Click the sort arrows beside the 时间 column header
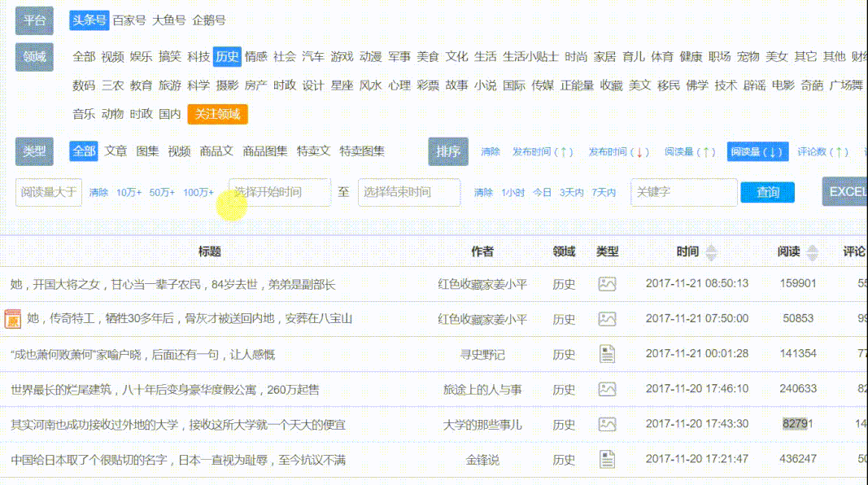 coord(710,252)
